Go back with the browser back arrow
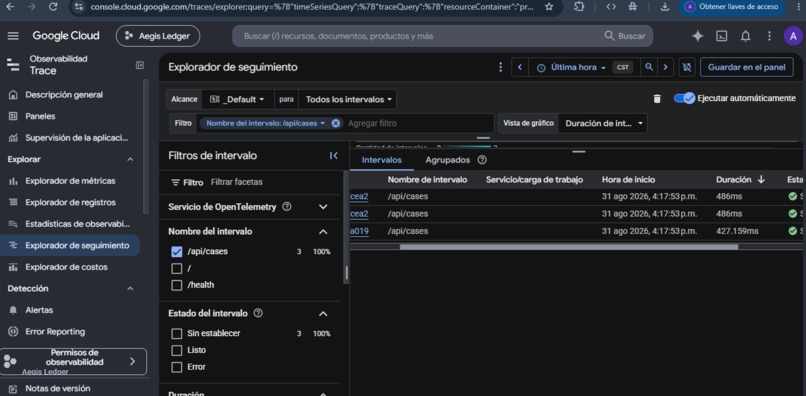806x396 pixels. 10,7
